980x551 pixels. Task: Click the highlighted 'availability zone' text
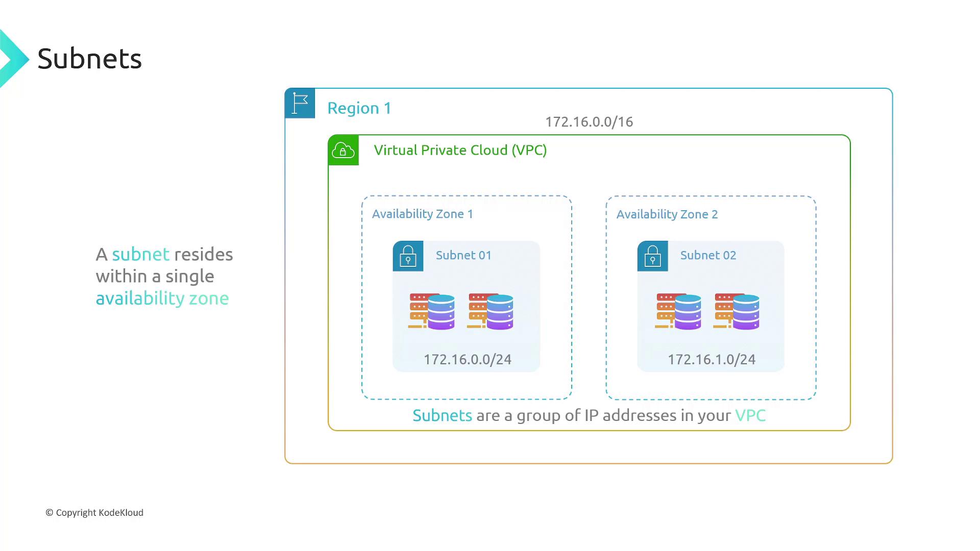point(162,298)
